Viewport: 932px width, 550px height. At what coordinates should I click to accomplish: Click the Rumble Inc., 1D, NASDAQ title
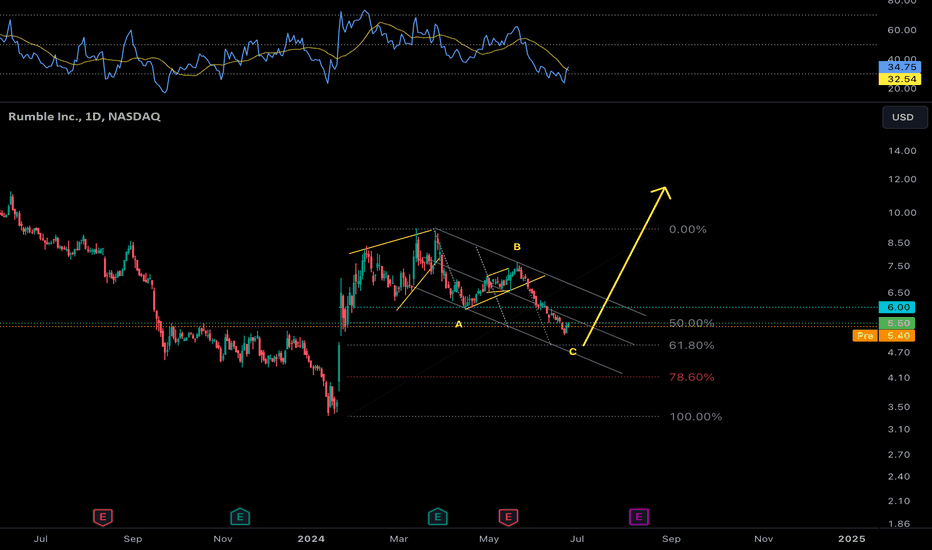click(84, 117)
